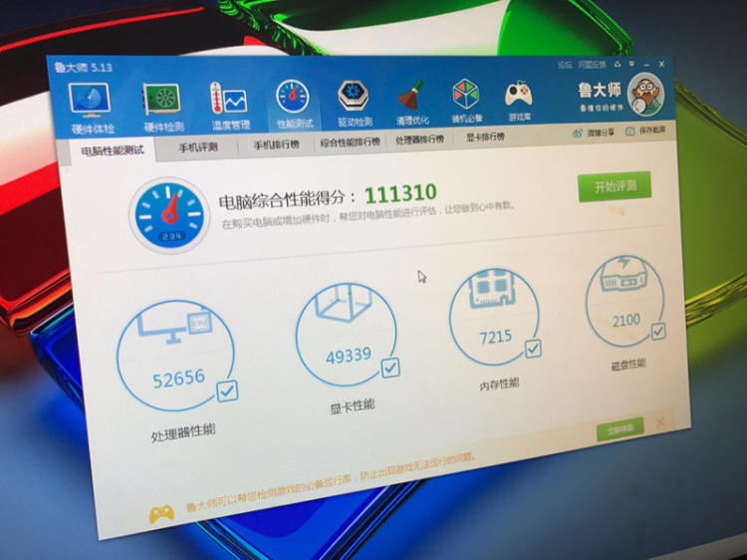
Task: Switch to the 手机排行榜 tab
Action: click(276, 144)
